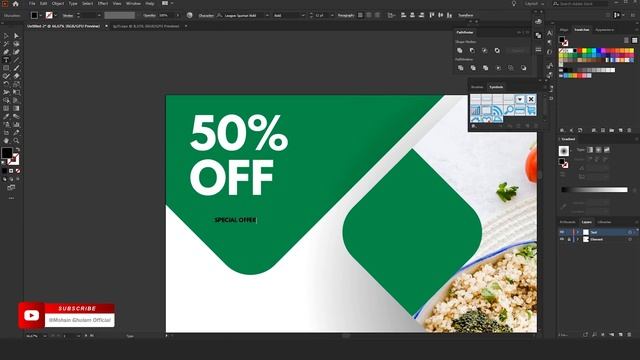Click the black-to-white gradient slider bar
This screenshot has height=360, width=640.
(x=594, y=190)
